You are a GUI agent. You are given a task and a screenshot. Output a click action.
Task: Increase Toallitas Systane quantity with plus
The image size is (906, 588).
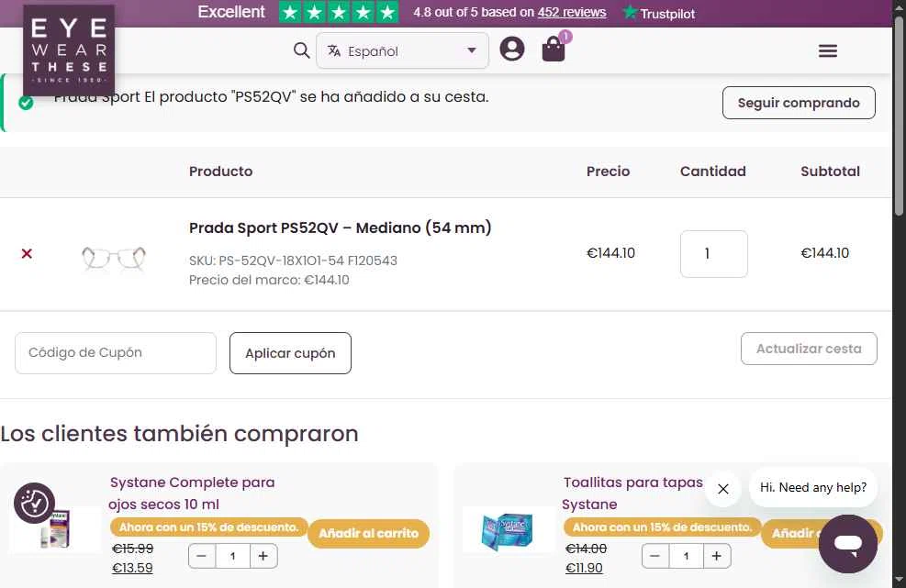click(x=717, y=556)
